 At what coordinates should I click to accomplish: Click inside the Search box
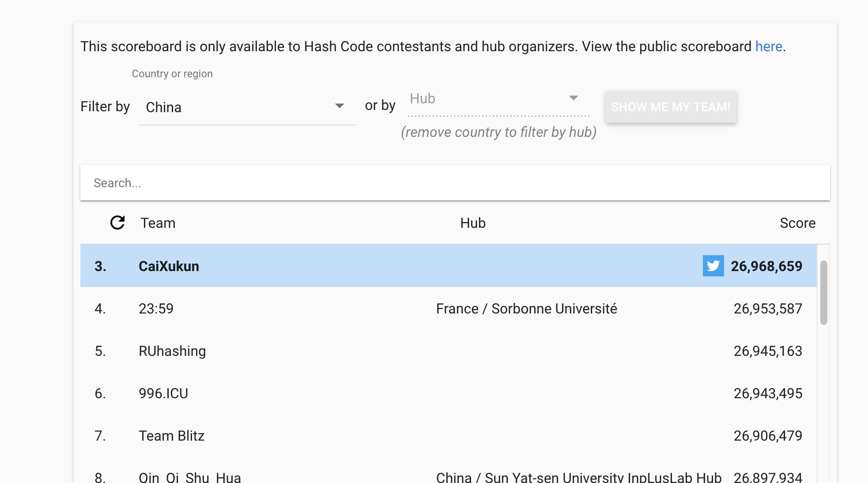click(455, 183)
